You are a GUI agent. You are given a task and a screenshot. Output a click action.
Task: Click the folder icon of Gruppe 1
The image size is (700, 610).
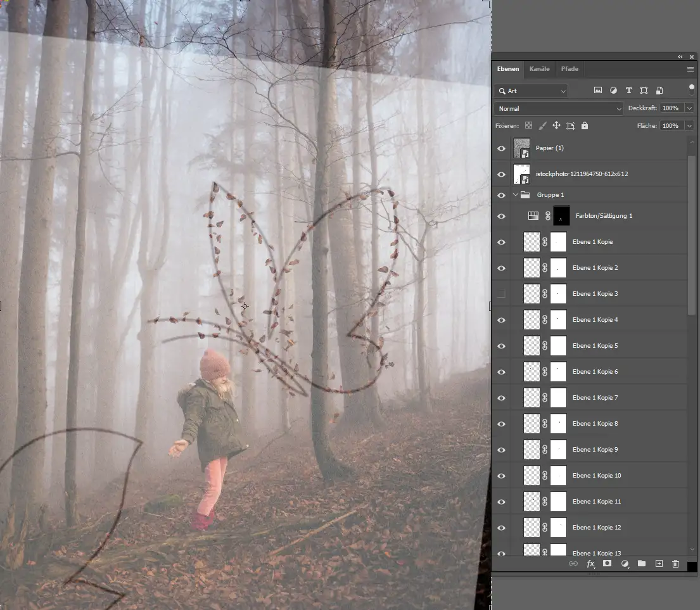[525, 195]
